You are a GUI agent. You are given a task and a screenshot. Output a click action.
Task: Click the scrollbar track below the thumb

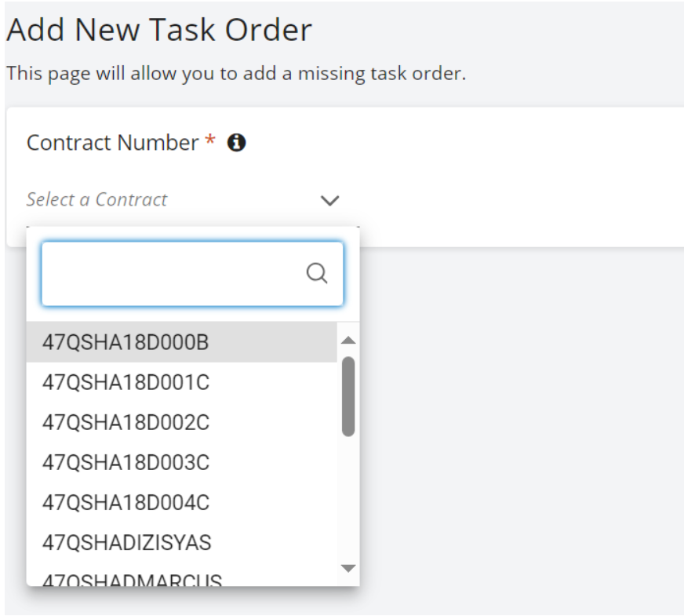[x=349, y=502]
